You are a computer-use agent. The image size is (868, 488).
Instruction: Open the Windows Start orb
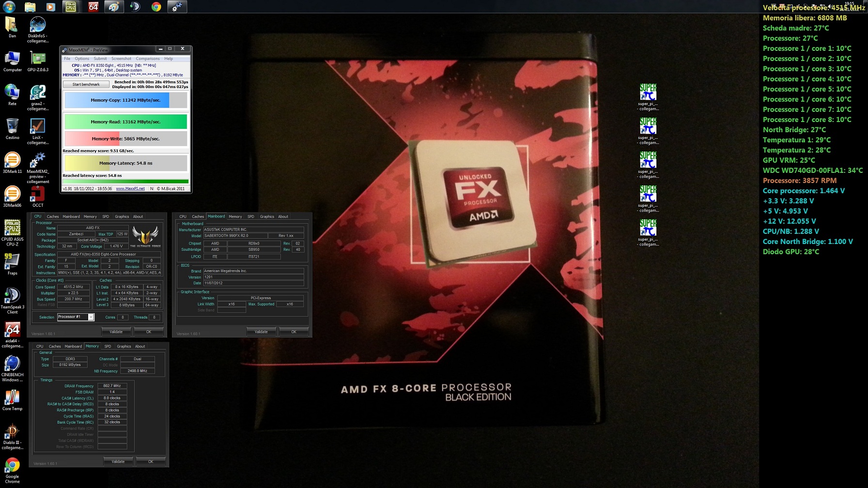pos(9,6)
